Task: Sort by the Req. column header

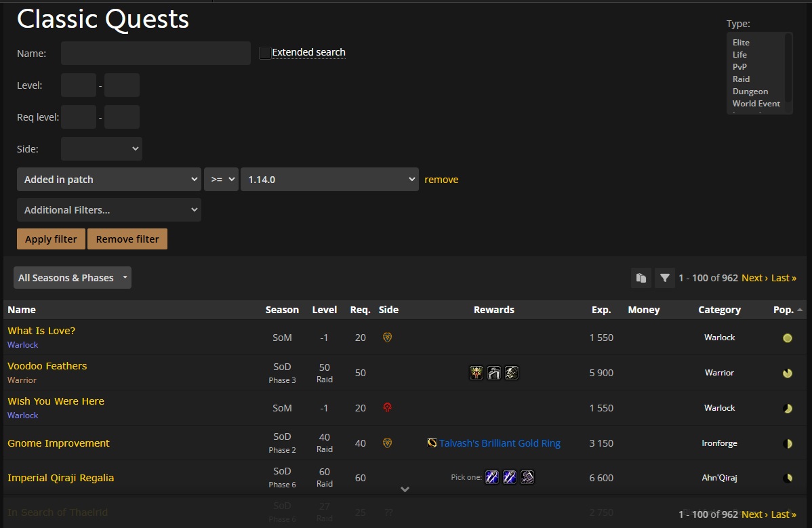Action: pyautogui.click(x=361, y=310)
